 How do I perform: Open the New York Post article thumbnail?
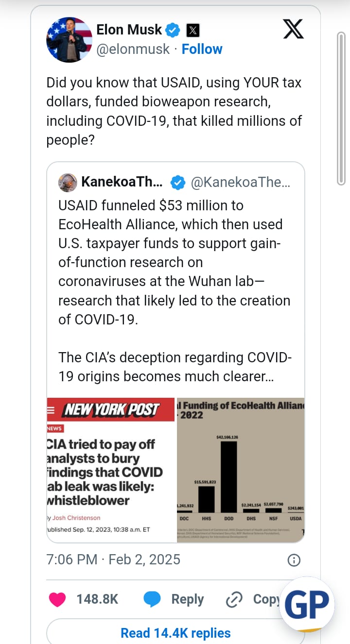[110, 470]
